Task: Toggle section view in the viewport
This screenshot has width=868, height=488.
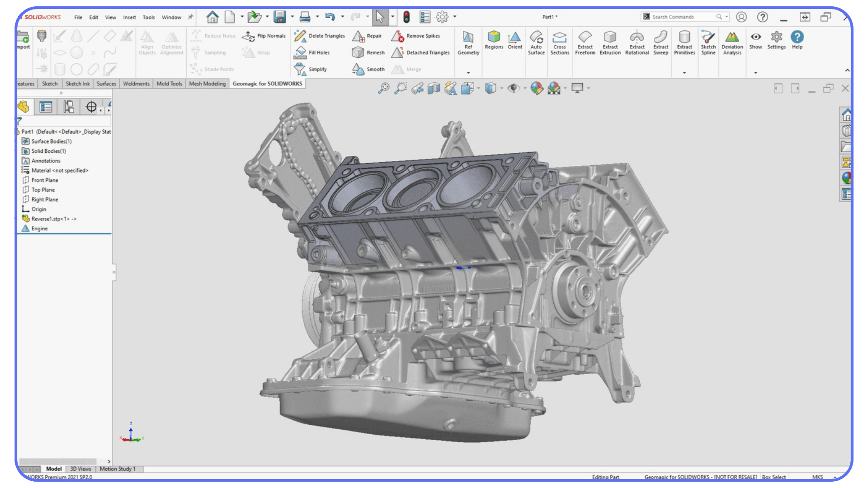Action: pyautogui.click(x=434, y=89)
